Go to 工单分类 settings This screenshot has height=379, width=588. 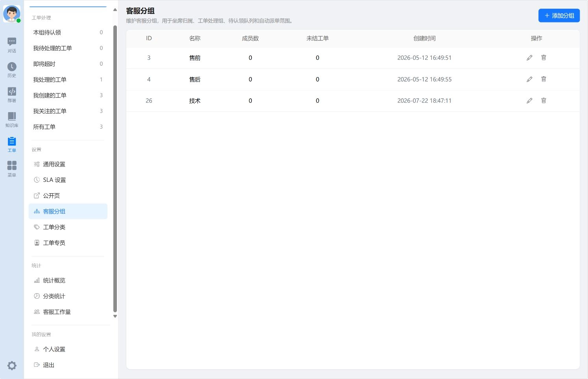pyautogui.click(x=68, y=227)
